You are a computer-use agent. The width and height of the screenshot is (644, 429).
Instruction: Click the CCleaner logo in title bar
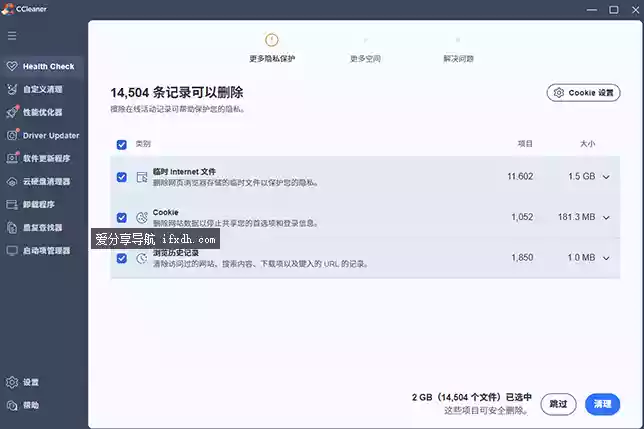(x=7, y=8)
